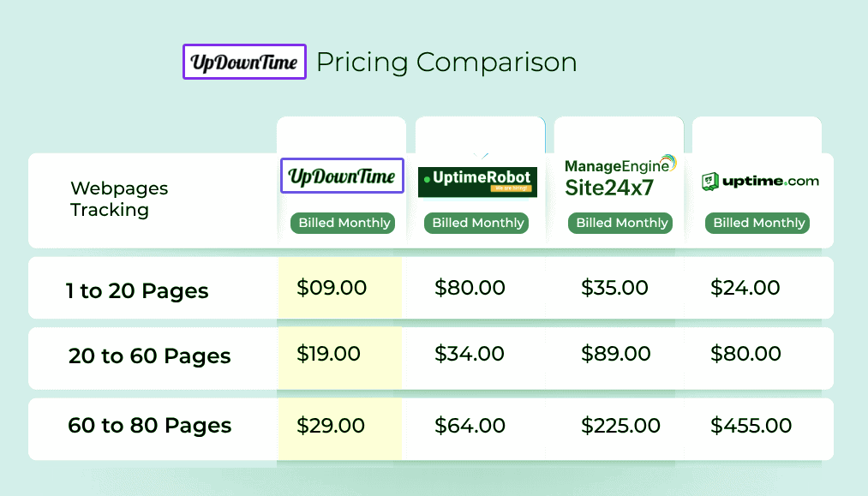This screenshot has height=496, width=868.
Task: Click the UpDownTime logo in the table header
Action: 342,176
